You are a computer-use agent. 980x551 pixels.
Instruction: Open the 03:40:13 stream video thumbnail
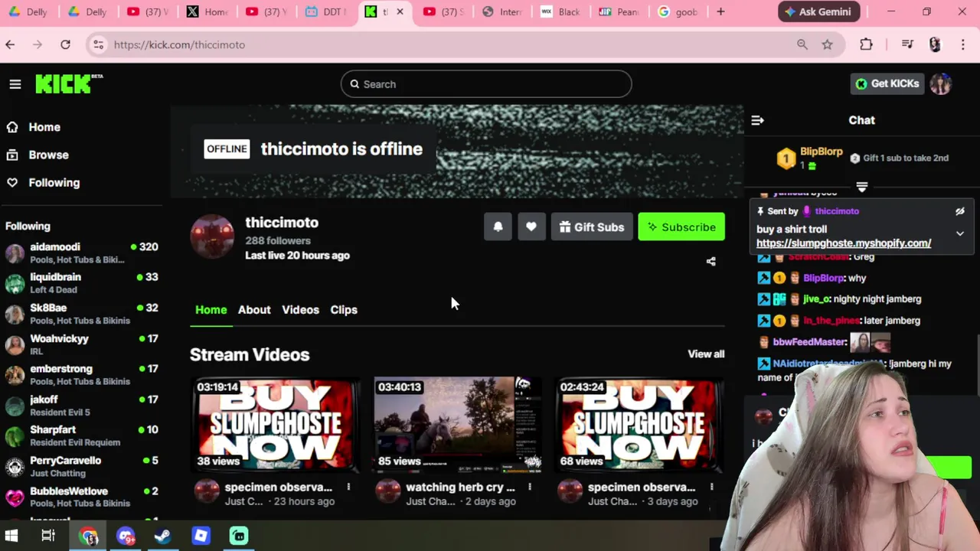tap(457, 425)
